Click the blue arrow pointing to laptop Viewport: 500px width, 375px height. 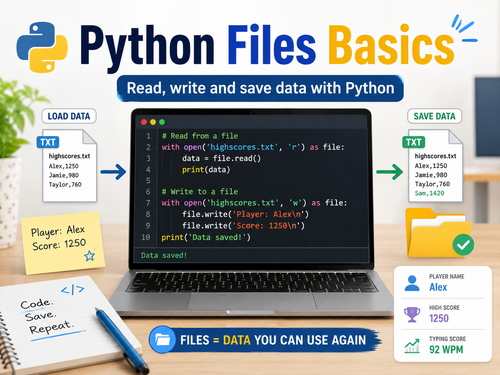113,172
